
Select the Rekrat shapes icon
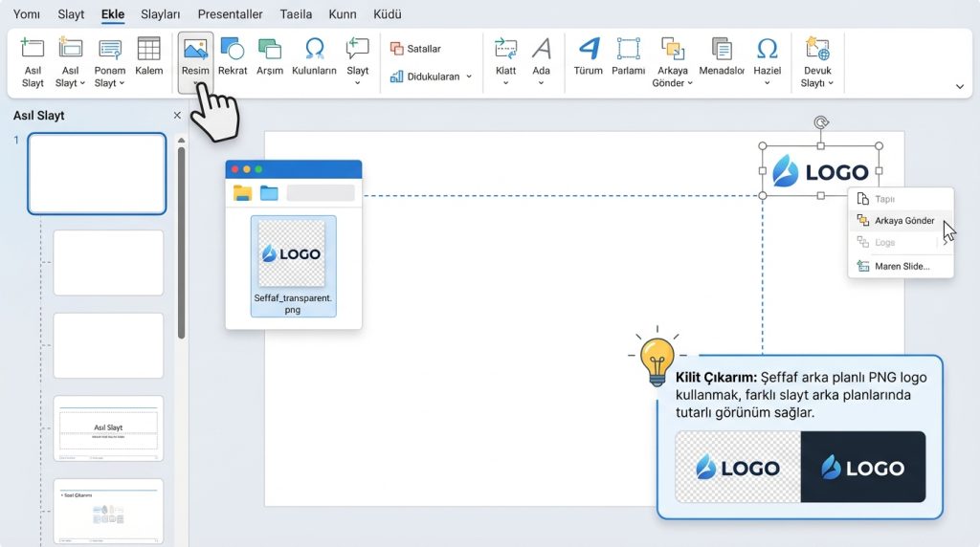tap(232, 50)
